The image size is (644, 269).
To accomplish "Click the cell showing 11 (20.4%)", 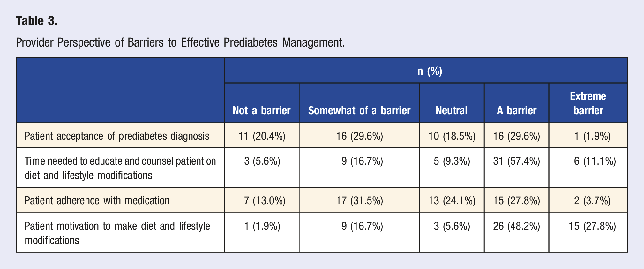I will pyautogui.click(x=262, y=136).
